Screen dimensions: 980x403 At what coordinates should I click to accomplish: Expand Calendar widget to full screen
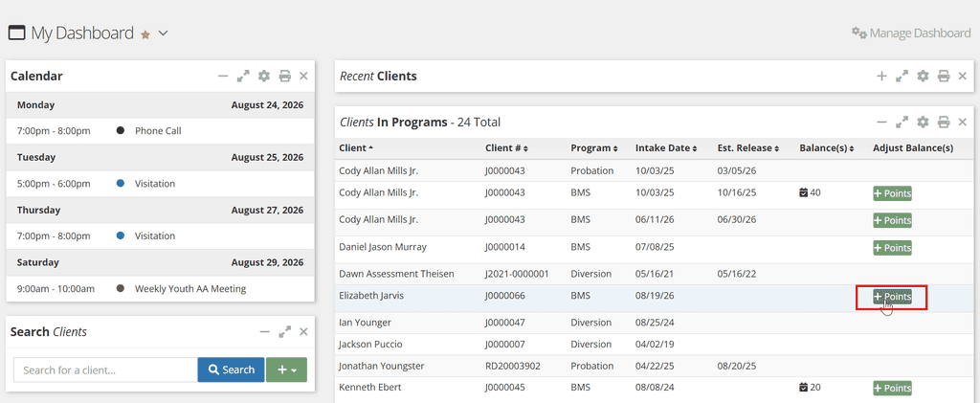(x=243, y=77)
